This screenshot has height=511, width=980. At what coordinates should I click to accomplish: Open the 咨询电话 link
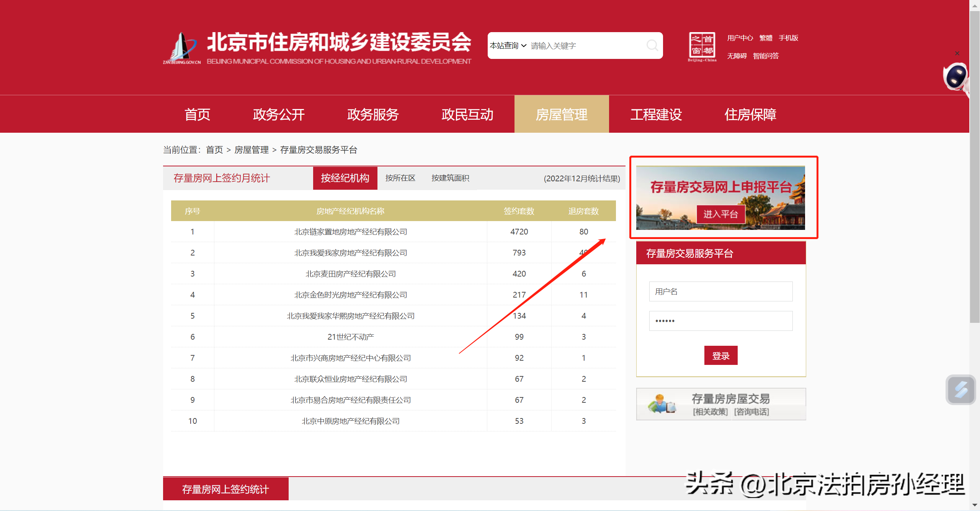tap(751, 412)
